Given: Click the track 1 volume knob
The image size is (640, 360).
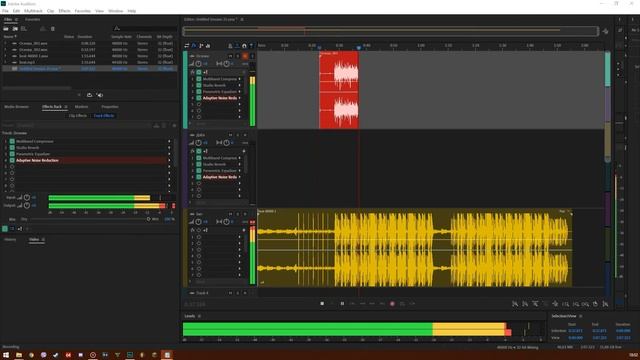Looking at the screenshot, I should coord(198,64).
